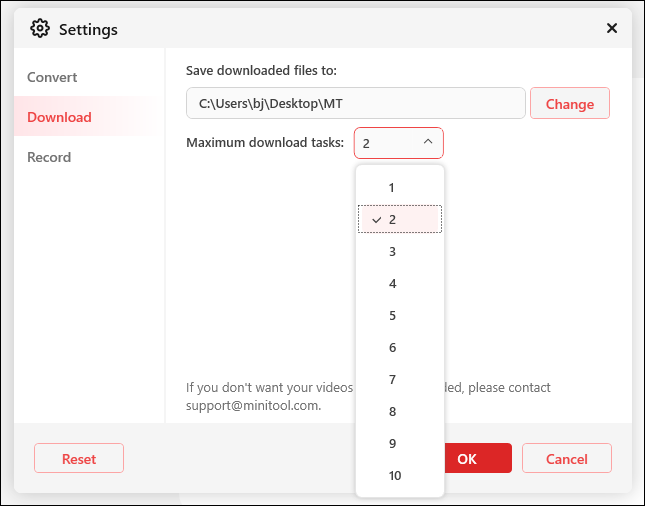Pick 4 in the dropdown list

pos(399,283)
